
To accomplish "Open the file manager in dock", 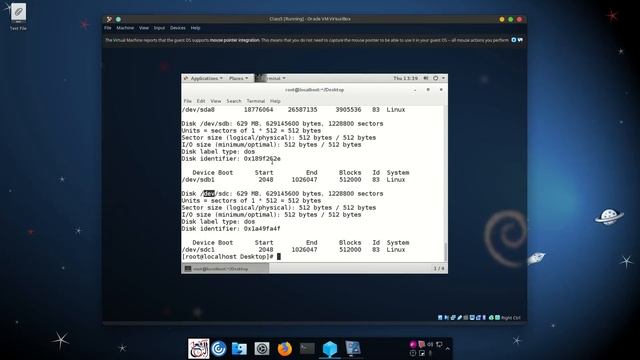I will 239,349.
